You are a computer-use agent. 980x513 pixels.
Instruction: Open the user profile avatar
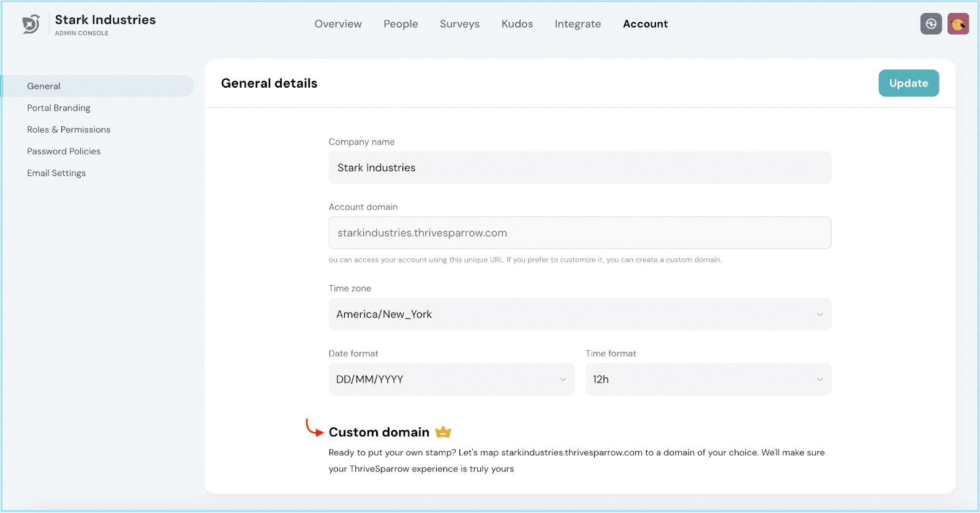click(x=958, y=24)
